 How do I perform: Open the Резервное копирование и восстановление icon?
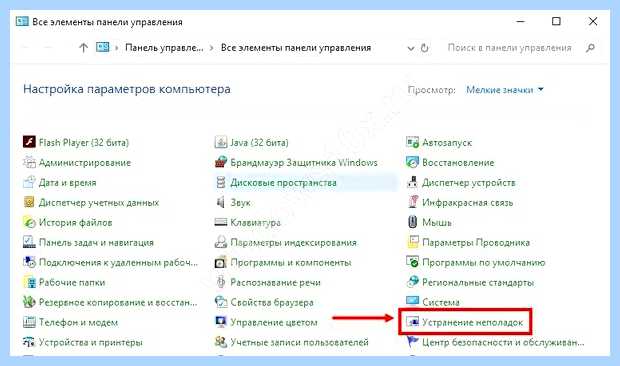click(x=29, y=302)
